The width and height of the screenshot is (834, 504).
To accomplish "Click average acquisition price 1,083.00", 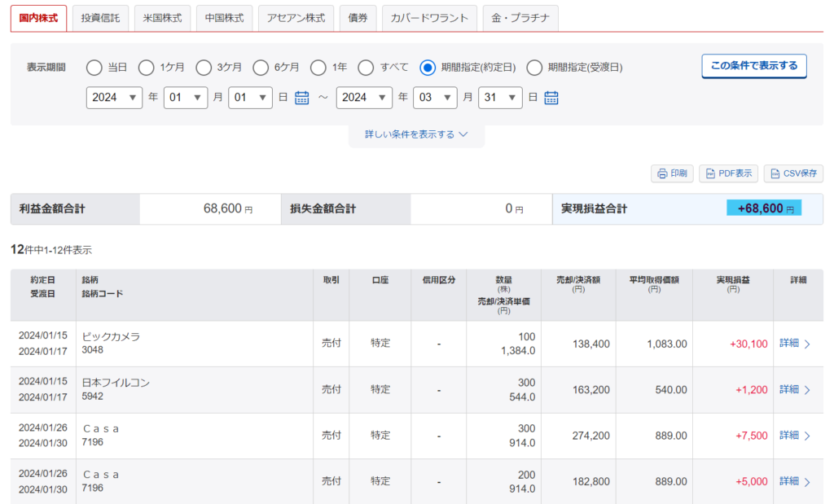I will click(667, 344).
